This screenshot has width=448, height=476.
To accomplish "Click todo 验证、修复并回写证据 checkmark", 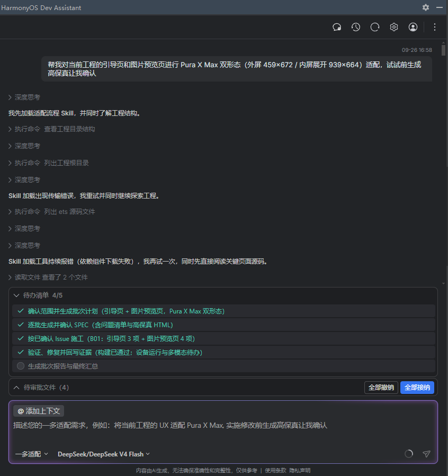I will click(x=21, y=353).
